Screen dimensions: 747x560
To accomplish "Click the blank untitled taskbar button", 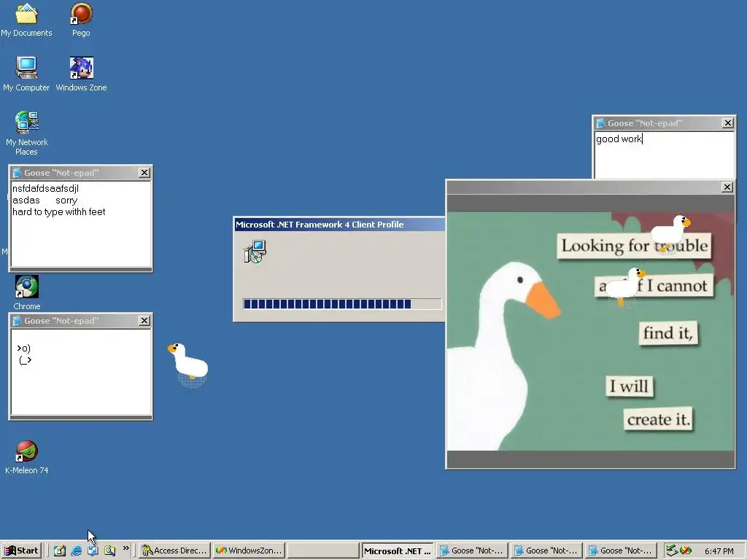I will click(x=323, y=551).
